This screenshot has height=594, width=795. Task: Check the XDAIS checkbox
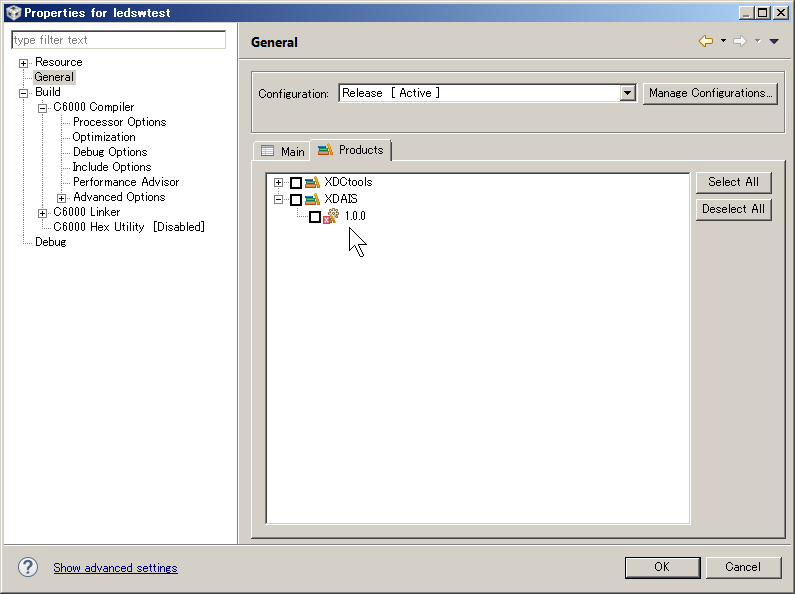[x=296, y=200]
